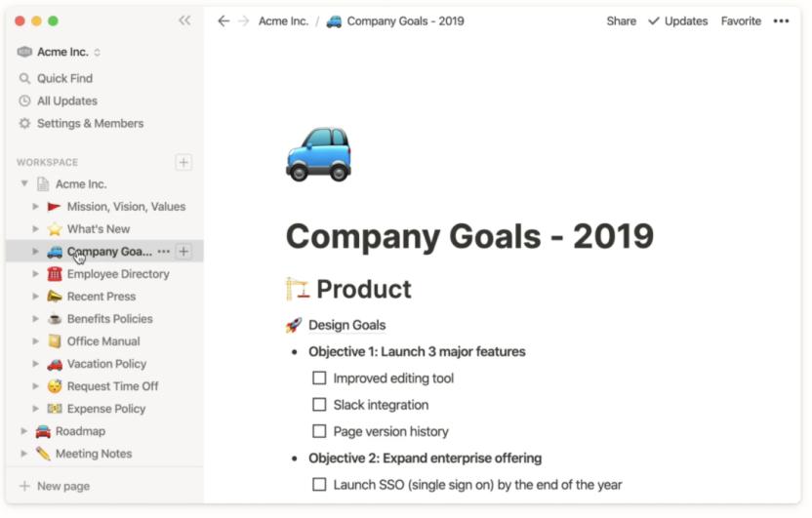Open Quick Find search
This screenshot has height=518, width=812.
point(64,78)
